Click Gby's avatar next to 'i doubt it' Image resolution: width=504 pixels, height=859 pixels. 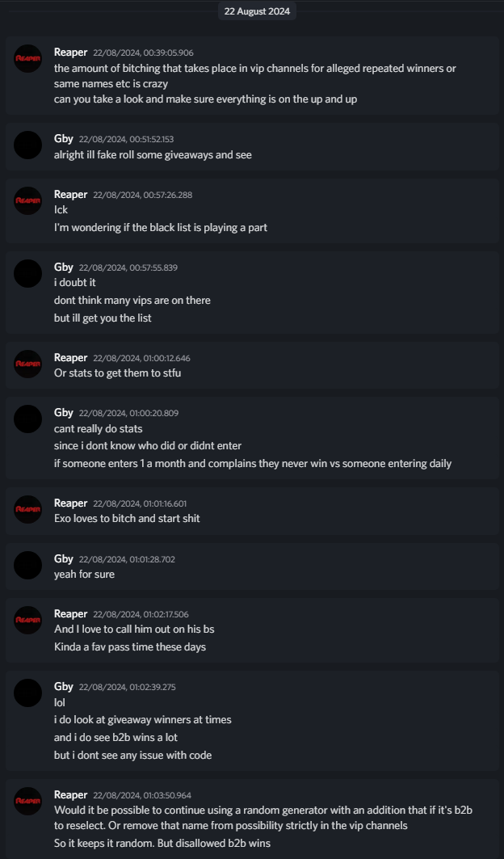pos(28,273)
